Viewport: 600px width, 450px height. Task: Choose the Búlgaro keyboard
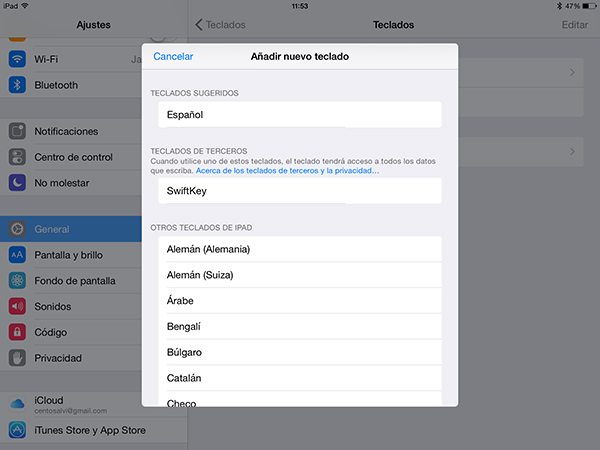click(x=300, y=352)
